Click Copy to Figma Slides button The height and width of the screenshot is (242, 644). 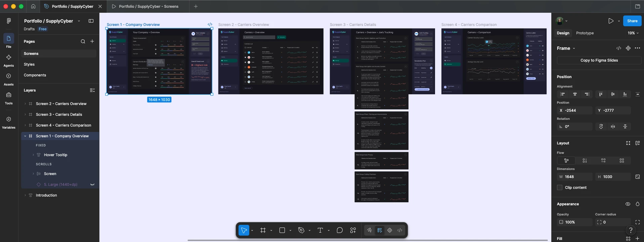[x=599, y=60]
